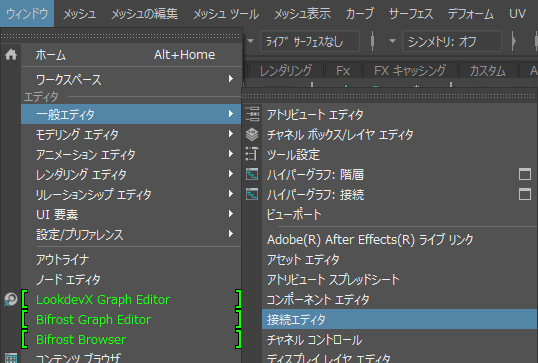Switch to the FX キャッシング shelf tab
Image resolution: width=538 pixels, height=363 pixels.
tap(410, 71)
